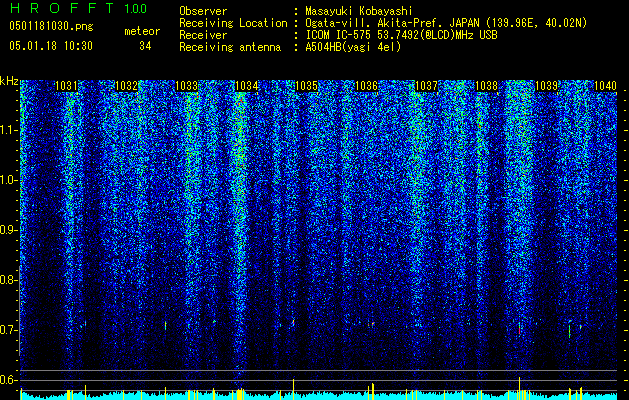629x400 pixels.
Task: Click the 1031 time marker
Action: (67, 86)
